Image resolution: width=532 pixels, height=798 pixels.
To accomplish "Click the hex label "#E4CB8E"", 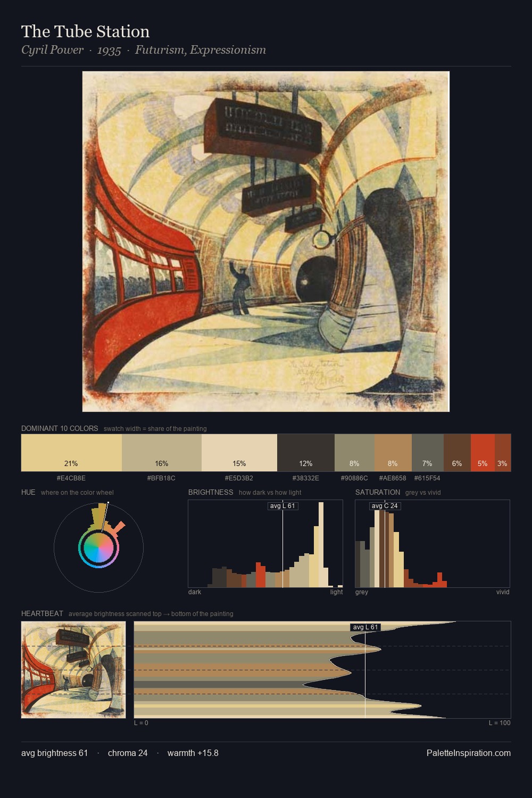I will (71, 478).
